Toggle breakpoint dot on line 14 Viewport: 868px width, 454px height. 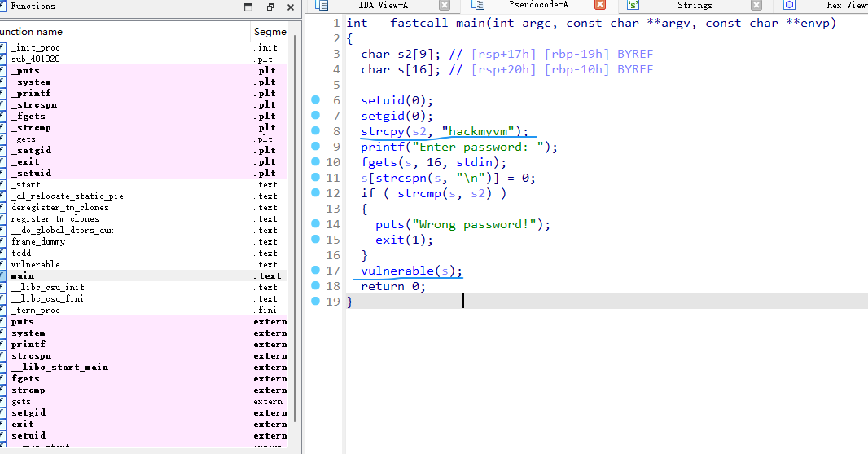coord(316,223)
